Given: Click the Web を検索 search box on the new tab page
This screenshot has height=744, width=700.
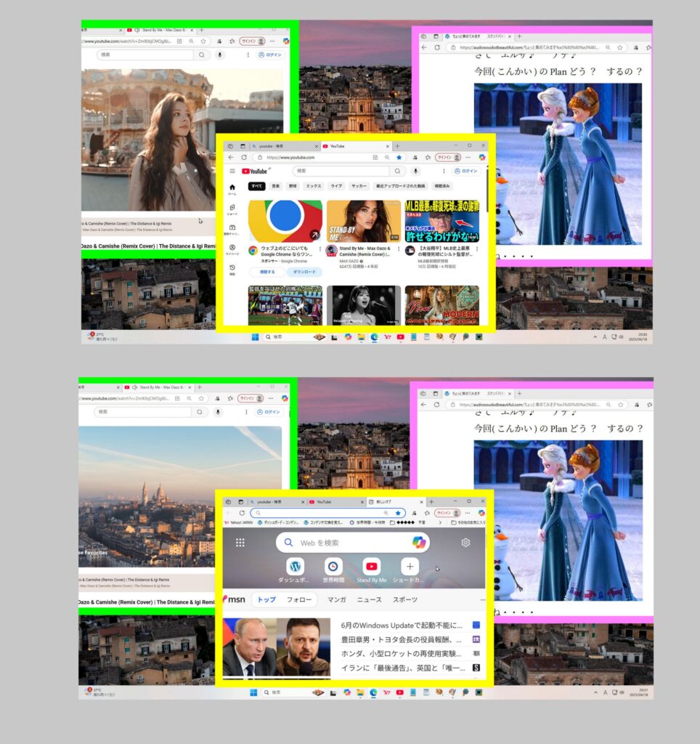Looking at the screenshot, I should click(x=353, y=542).
